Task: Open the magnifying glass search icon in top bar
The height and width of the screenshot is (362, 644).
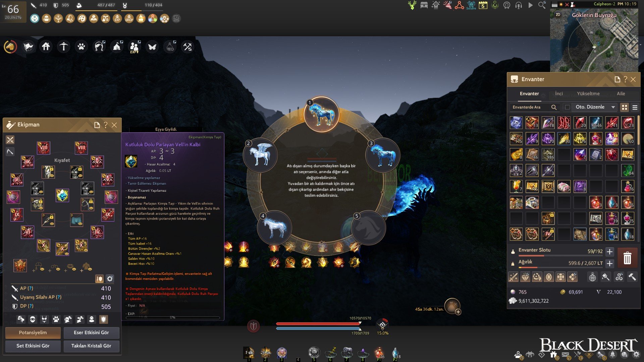Action: [x=542, y=5]
